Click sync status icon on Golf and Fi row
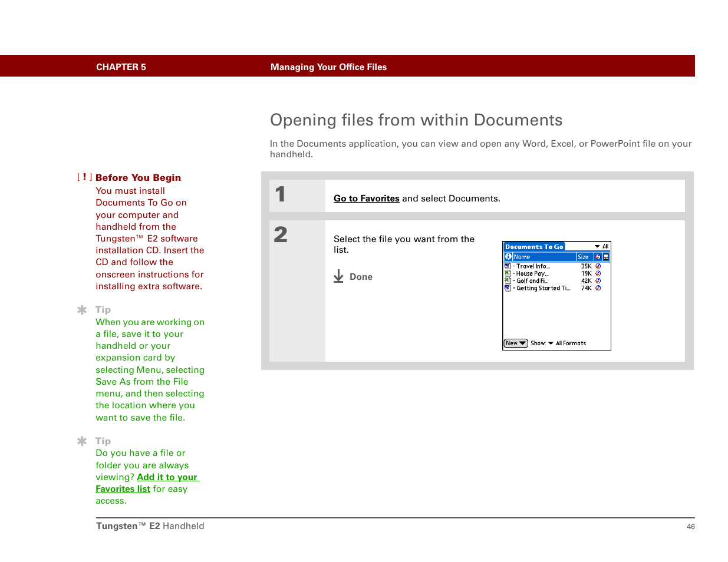 (598, 281)
